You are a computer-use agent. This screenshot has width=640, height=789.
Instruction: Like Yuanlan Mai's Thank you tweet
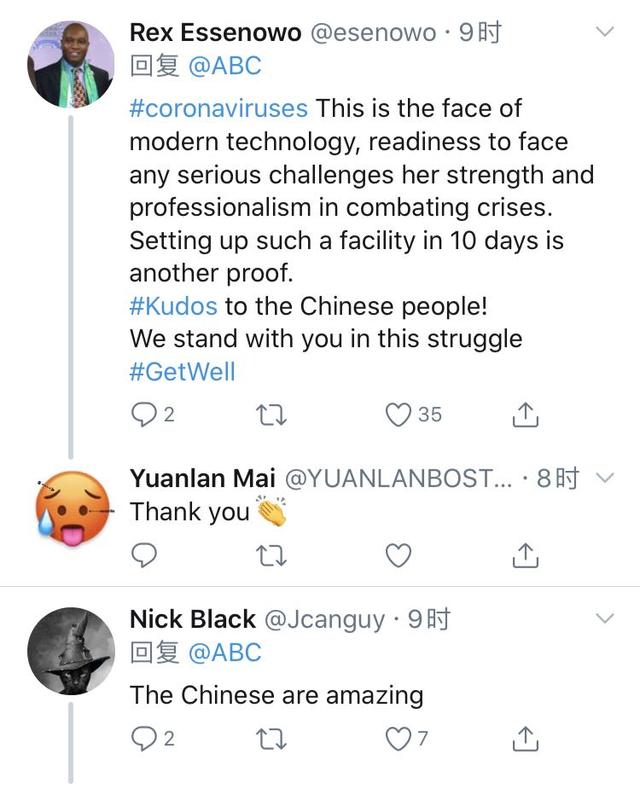coord(399,555)
